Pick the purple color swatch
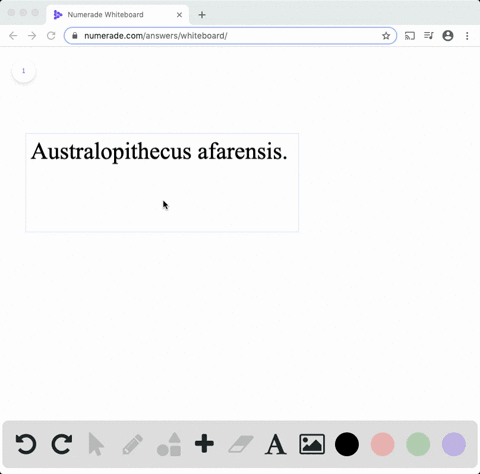The width and height of the screenshot is (480, 474). [454, 444]
